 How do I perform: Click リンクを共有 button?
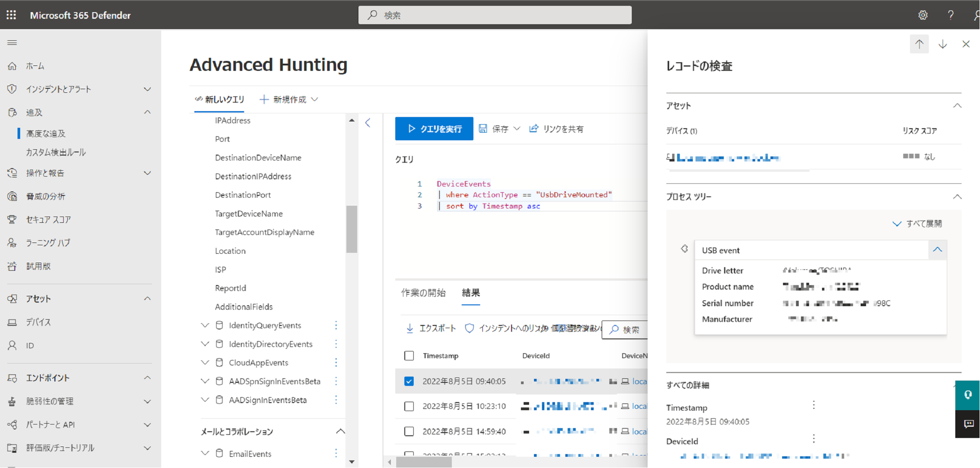pyautogui.click(x=556, y=129)
